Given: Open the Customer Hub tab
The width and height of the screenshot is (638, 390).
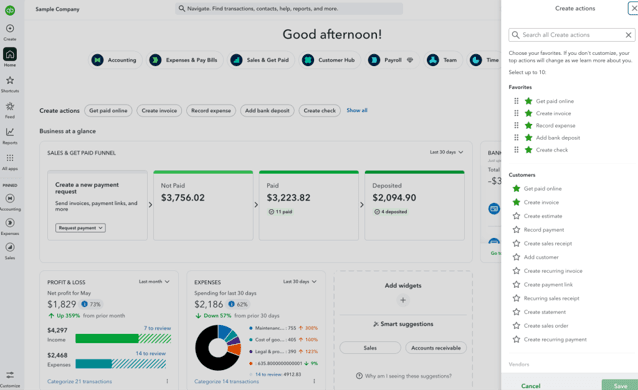Looking at the screenshot, I should click(330, 60).
